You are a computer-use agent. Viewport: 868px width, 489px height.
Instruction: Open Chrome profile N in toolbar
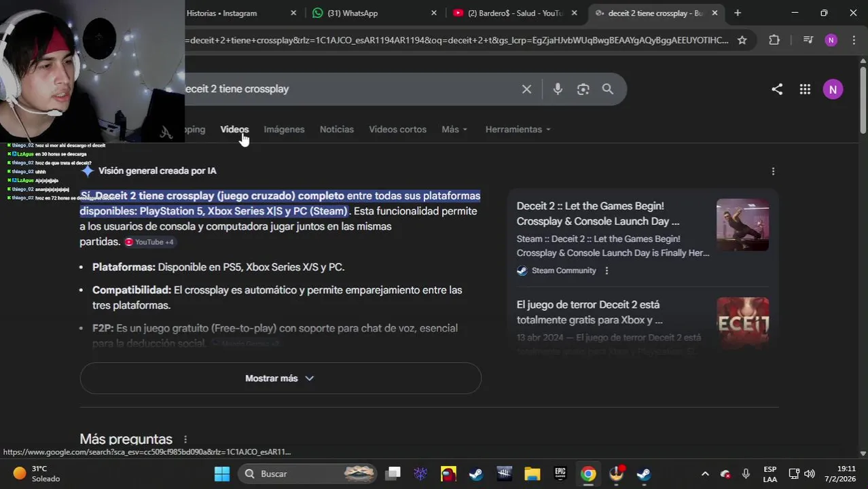(x=831, y=40)
